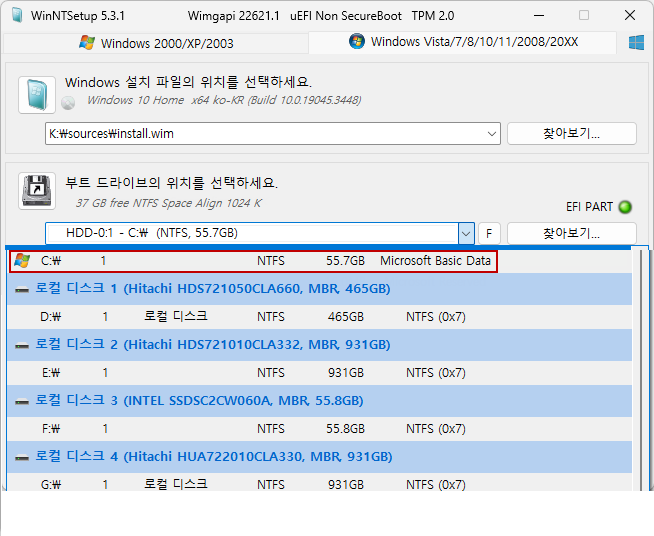654x536 pixels.
Task: Click the disk icon for 로컬 디스크 2
Action: pos(22,345)
